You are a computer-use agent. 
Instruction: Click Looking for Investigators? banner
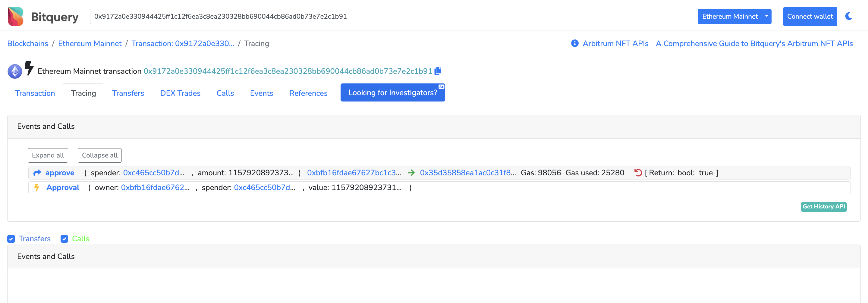coord(392,92)
